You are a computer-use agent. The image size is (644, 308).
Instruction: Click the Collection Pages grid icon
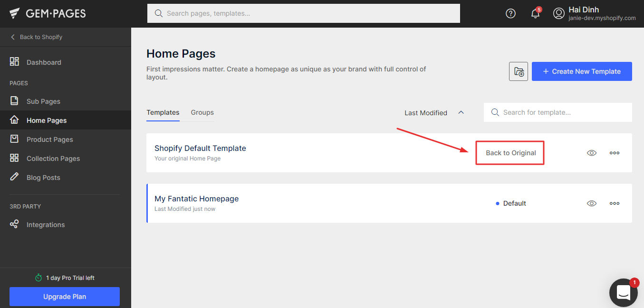(x=14, y=158)
